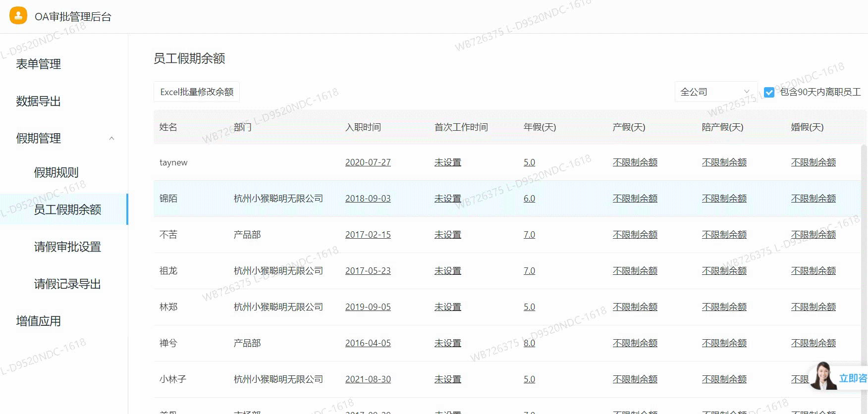Click 禅兮's hire date 2016-04-05
The height and width of the screenshot is (414, 868).
(368, 343)
